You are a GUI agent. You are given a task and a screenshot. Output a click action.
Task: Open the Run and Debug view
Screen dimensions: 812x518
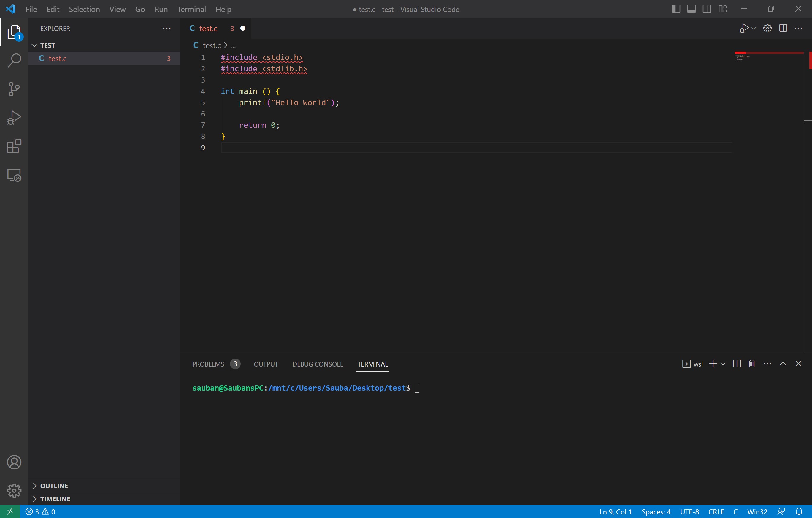click(x=14, y=118)
